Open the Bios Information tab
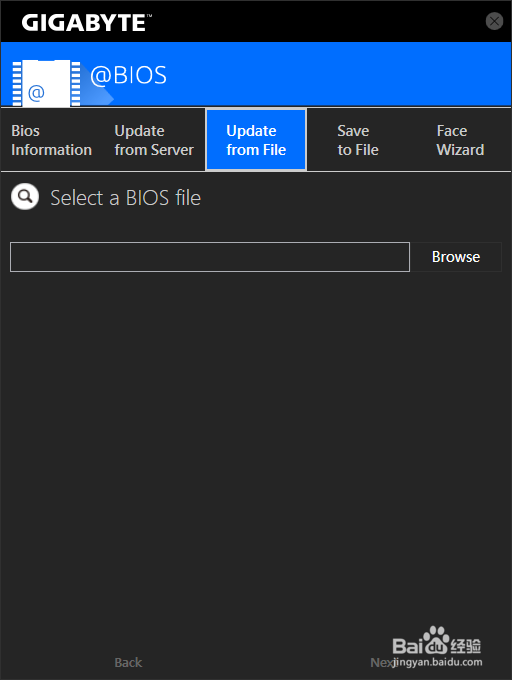The height and width of the screenshot is (680, 512). (x=52, y=140)
